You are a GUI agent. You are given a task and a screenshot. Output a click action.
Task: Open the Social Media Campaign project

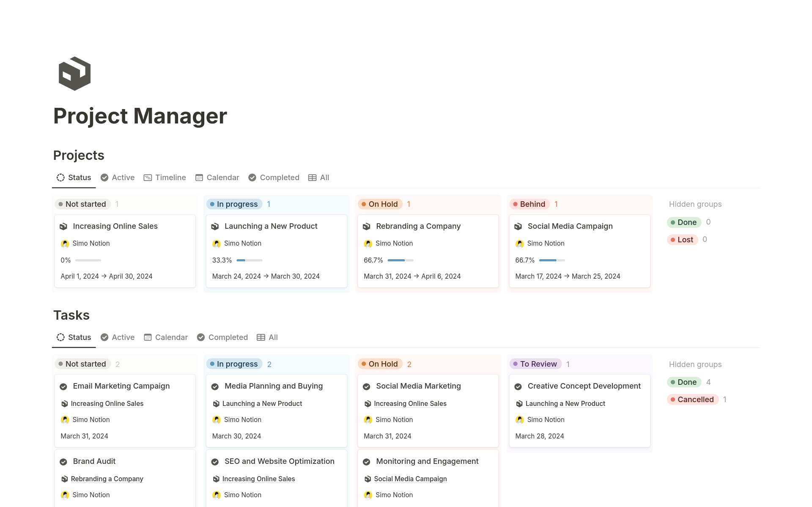(570, 226)
